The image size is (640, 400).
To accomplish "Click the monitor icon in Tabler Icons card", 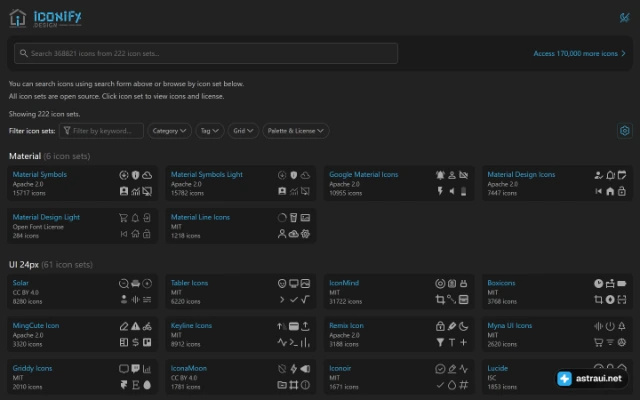I will tap(293, 284).
